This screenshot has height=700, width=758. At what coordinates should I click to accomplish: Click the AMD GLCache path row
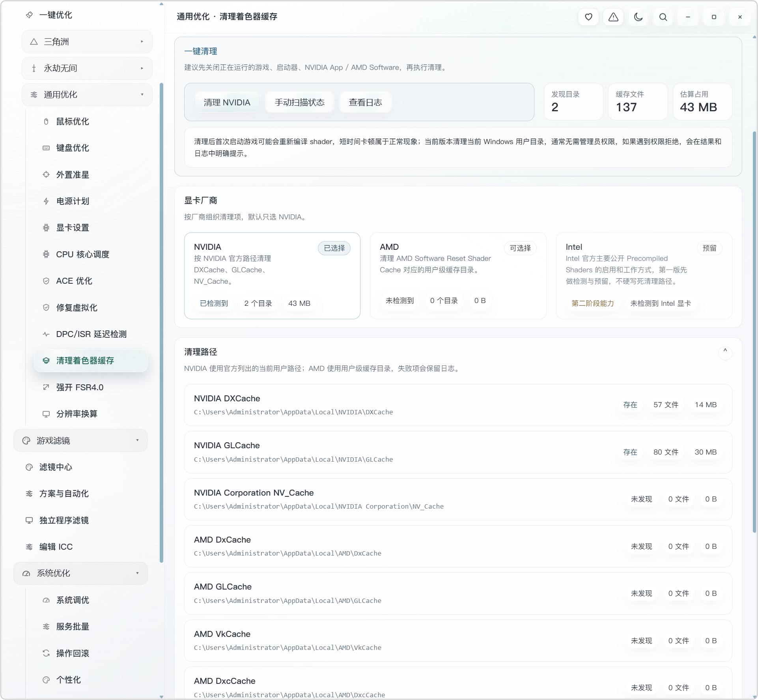(458, 593)
